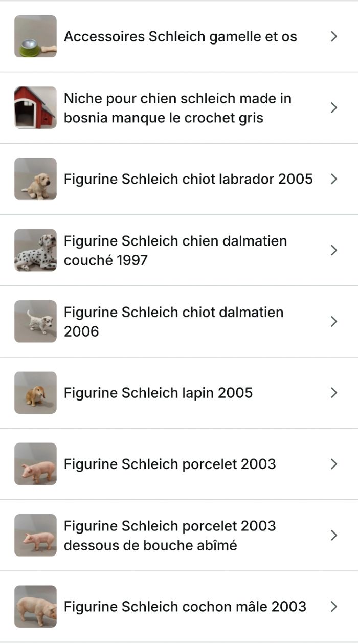
Task: Select the male pig figurine image
Action: click(35, 606)
